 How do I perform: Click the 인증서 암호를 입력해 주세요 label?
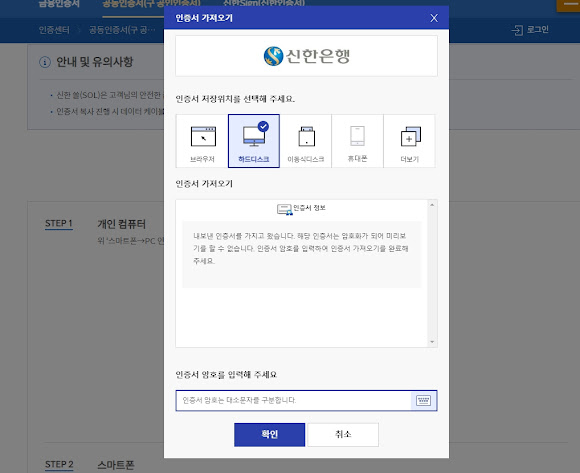226,375
